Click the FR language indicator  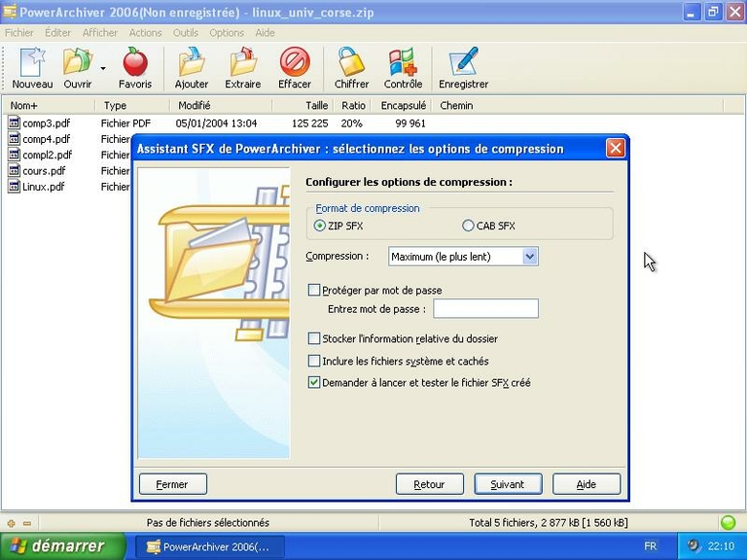pos(651,546)
